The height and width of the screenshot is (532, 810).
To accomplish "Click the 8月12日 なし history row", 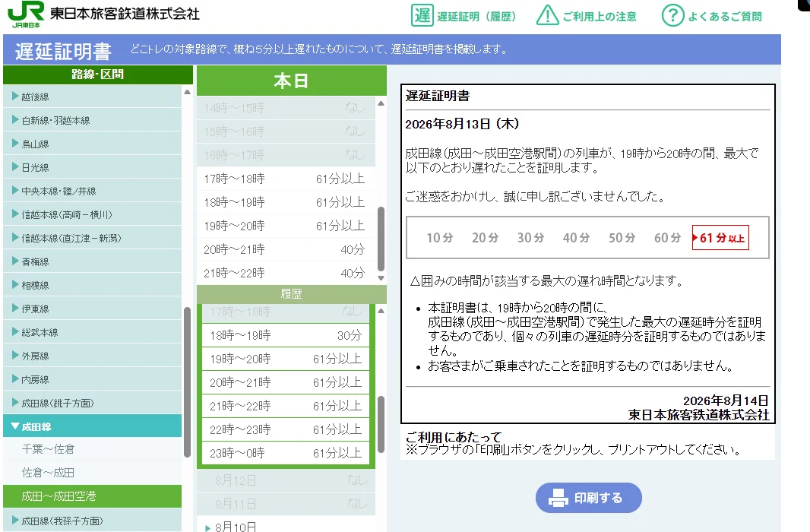I will (286, 480).
